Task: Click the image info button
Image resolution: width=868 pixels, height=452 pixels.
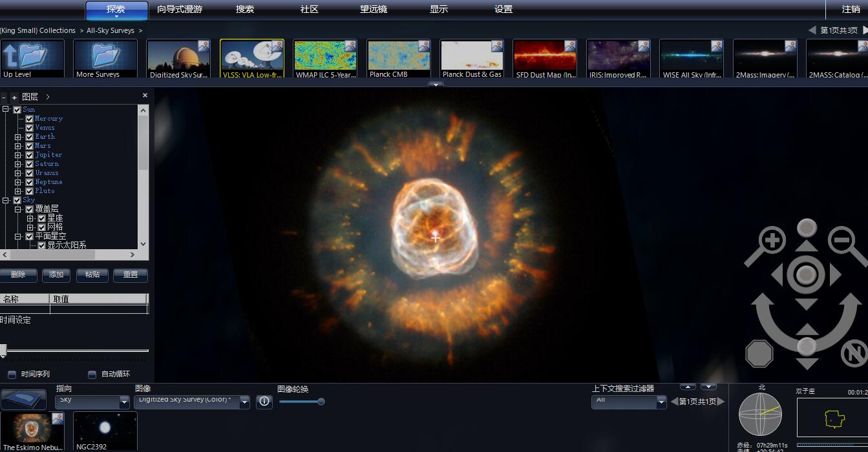Action: coord(264,402)
